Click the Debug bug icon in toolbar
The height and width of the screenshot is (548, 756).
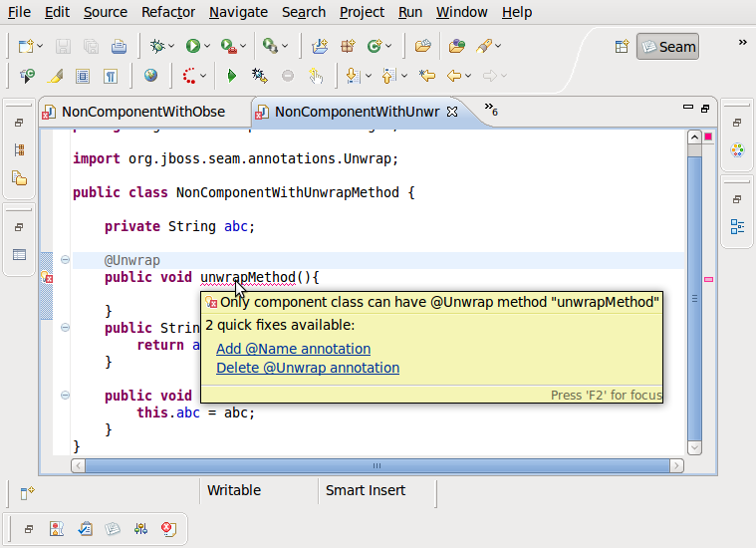pyautogui.click(x=156, y=46)
